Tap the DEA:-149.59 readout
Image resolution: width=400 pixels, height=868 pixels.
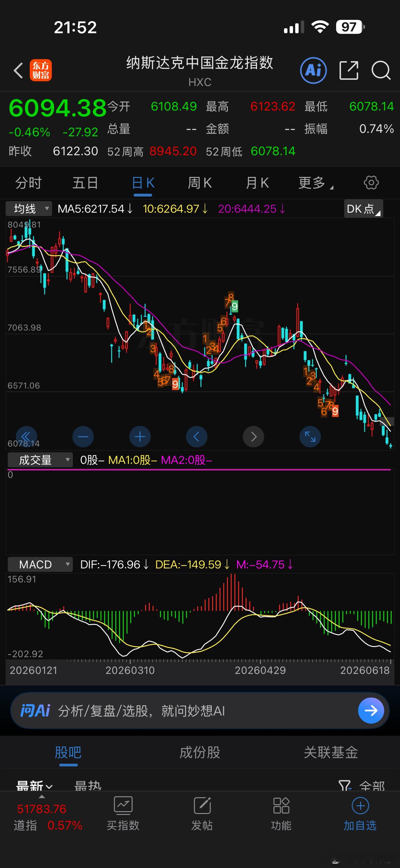(193, 564)
